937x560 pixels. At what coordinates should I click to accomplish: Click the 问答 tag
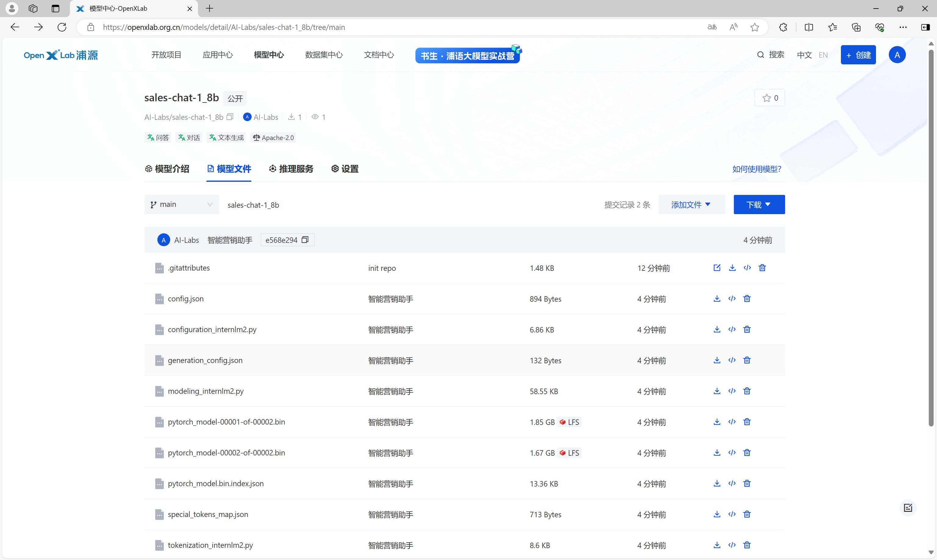point(158,138)
